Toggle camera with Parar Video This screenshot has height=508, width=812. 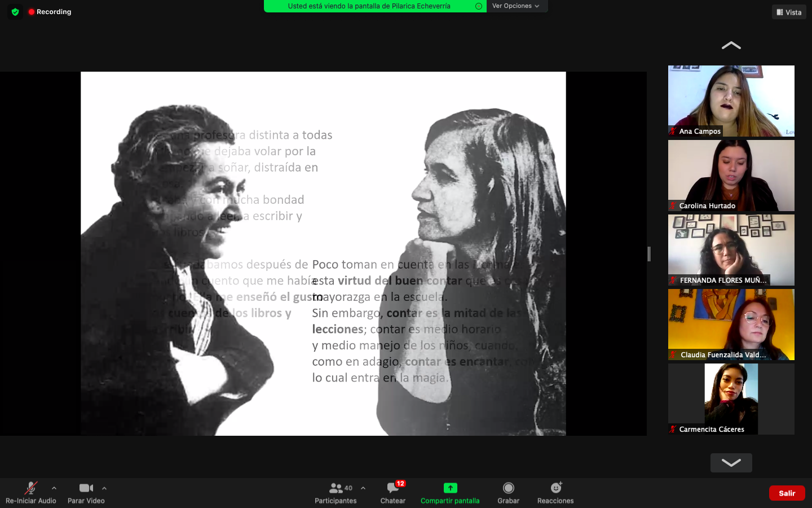click(86, 488)
